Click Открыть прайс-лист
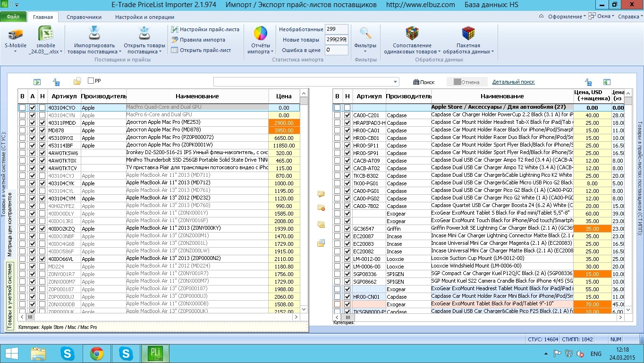Screen dimensions: 644x363 pyautogui.click(x=201, y=50)
